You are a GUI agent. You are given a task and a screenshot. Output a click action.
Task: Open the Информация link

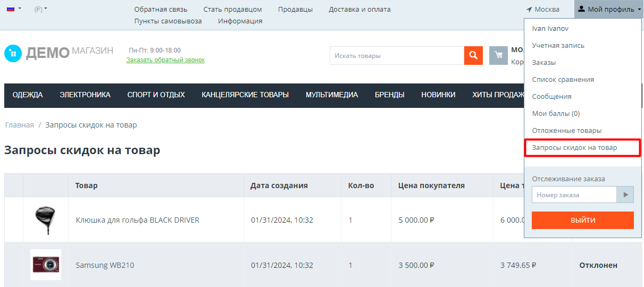click(x=240, y=21)
